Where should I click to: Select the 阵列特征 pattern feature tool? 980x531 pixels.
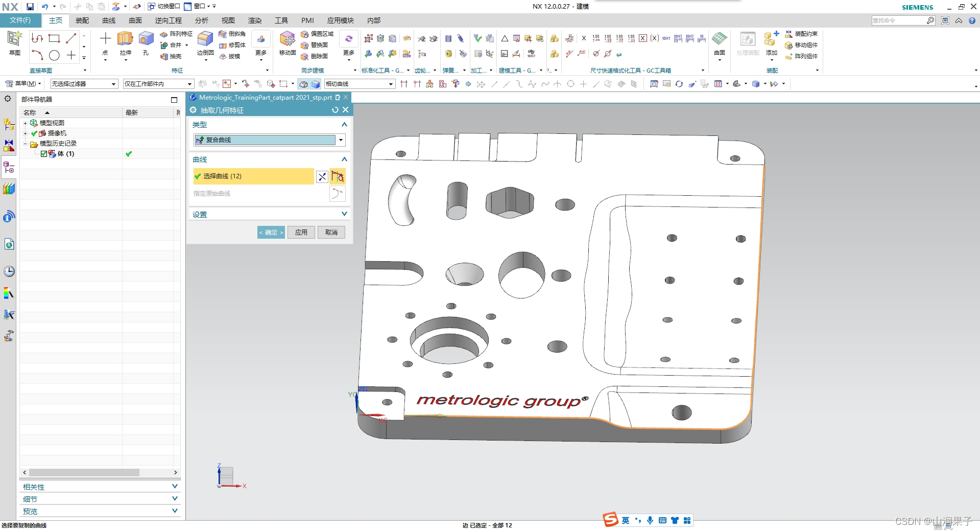176,34
